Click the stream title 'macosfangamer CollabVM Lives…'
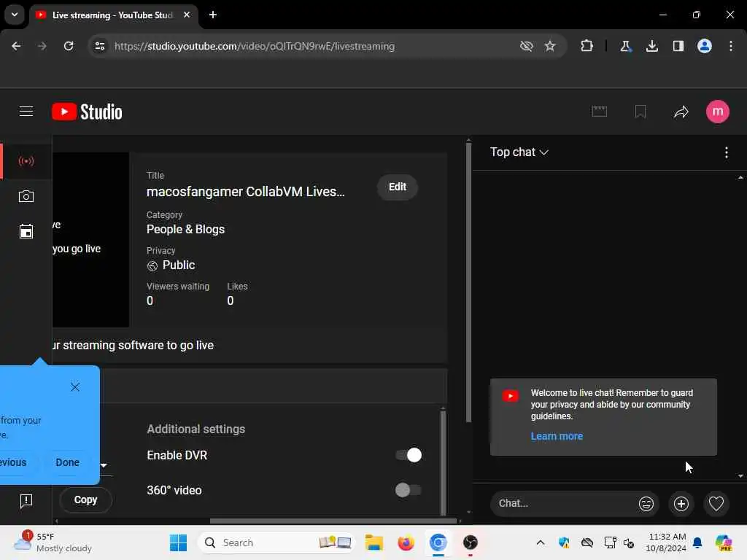747x560 pixels. pyautogui.click(x=245, y=192)
